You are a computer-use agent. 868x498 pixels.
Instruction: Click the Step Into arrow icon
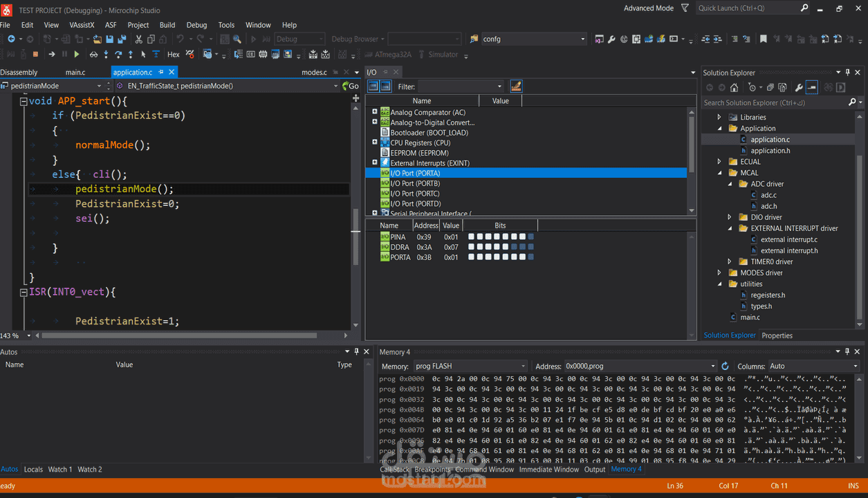[x=106, y=55]
